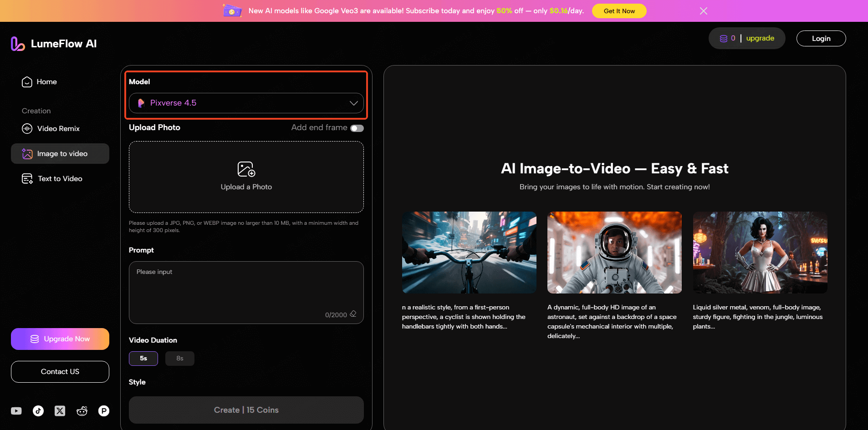Open Text to Video page
868x430 pixels.
point(60,179)
